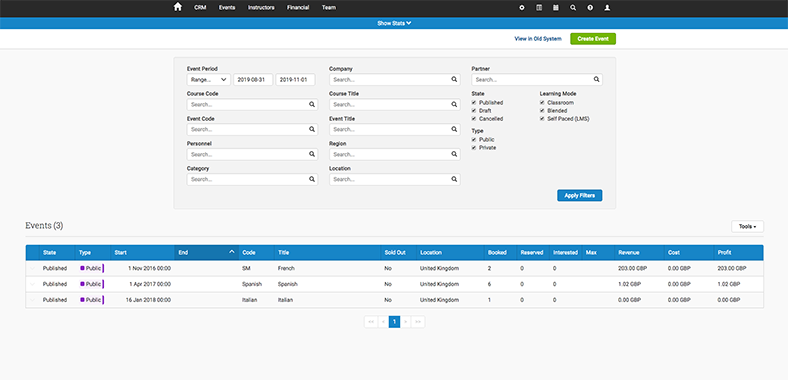This screenshot has height=380, width=788.
Task: Open the help info icon in top bar
Action: click(590, 8)
